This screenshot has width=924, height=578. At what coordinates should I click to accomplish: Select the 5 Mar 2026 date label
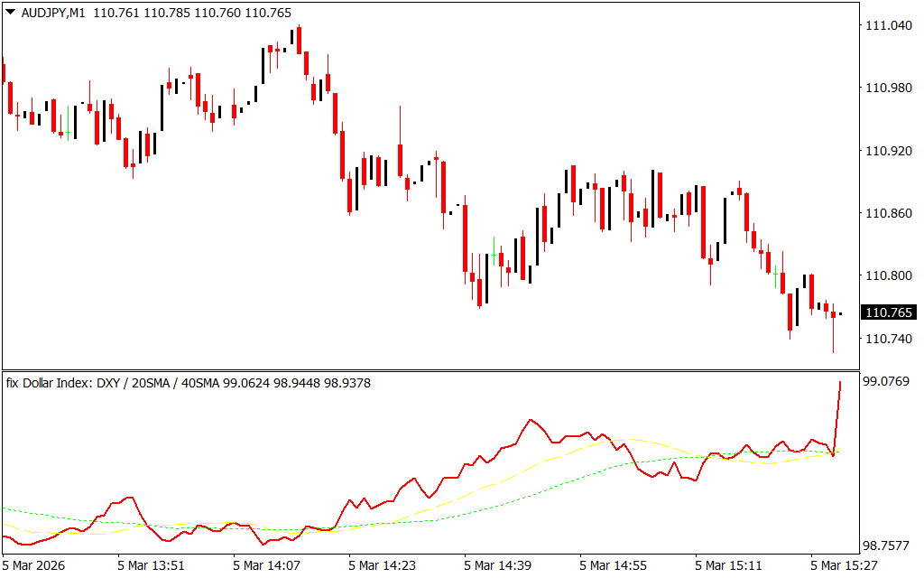point(34,565)
